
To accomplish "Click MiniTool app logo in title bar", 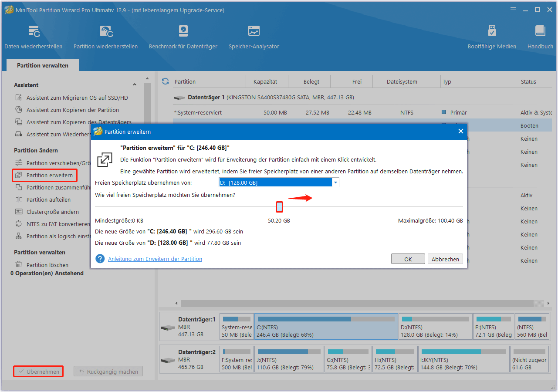I will pyautogui.click(x=8, y=10).
